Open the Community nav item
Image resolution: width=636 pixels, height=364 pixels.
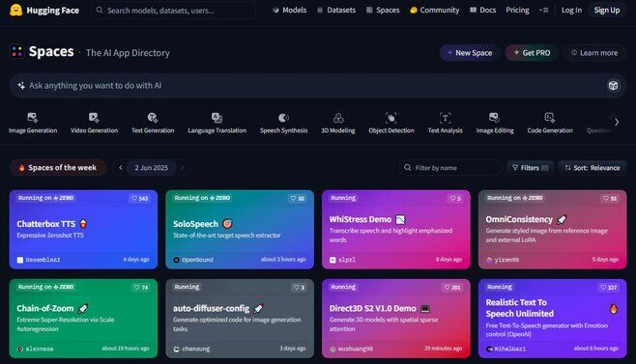click(434, 10)
